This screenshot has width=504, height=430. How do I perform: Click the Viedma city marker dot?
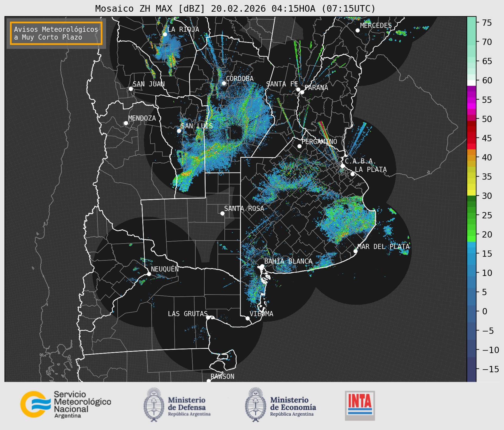point(247,318)
